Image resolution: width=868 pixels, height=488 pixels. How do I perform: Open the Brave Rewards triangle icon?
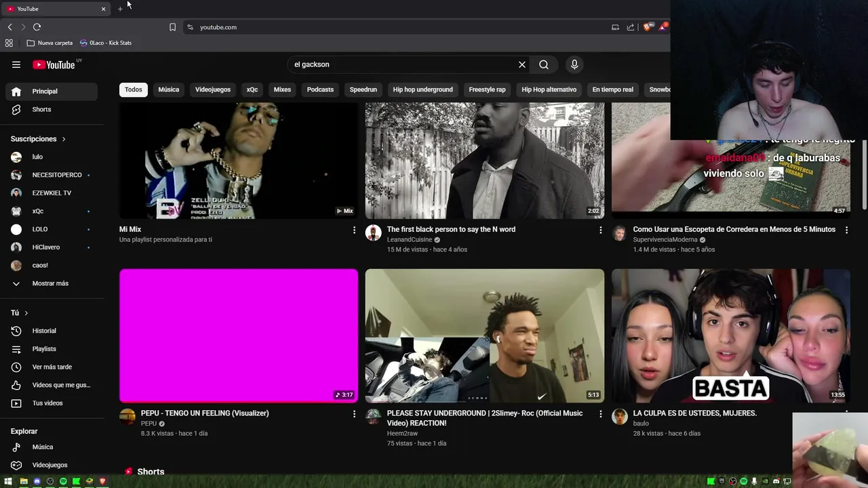(663, 27)
